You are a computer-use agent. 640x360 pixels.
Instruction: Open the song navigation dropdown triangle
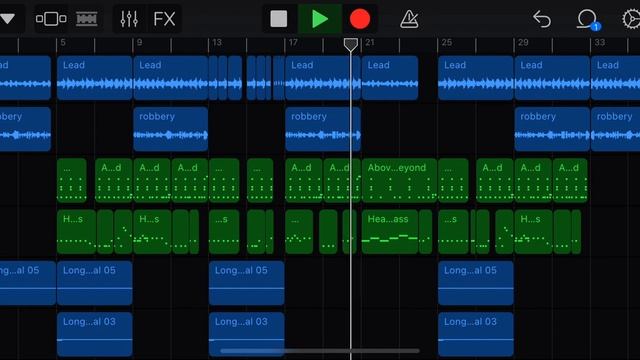tap(7, 19)
